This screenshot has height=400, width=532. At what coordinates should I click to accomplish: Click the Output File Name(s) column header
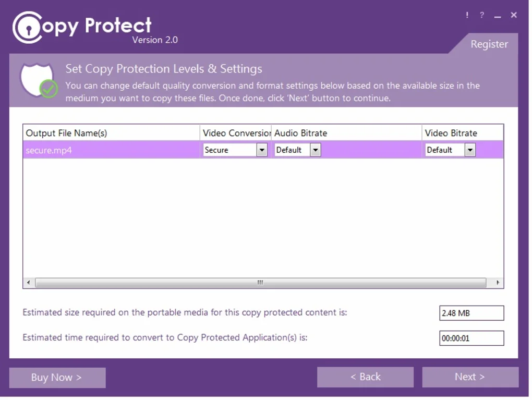111,133
